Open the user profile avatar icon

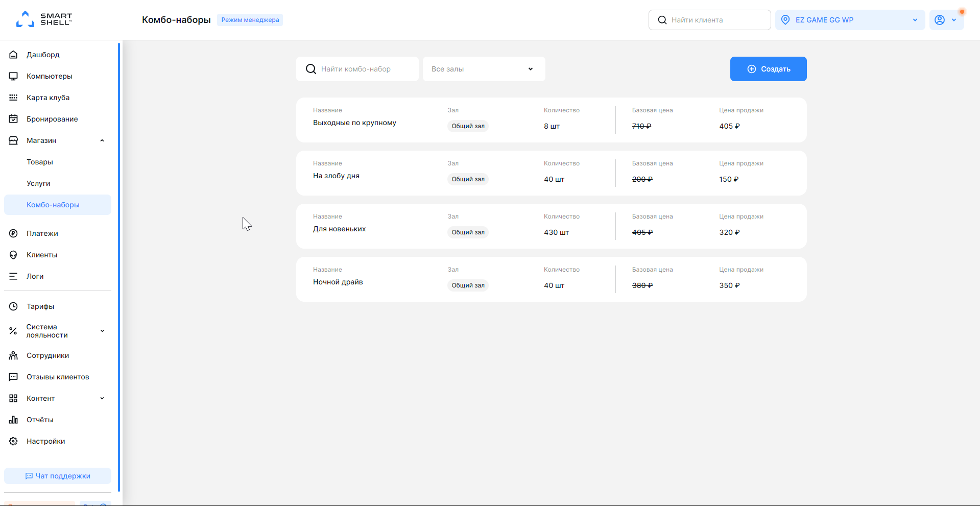point(940,20)
